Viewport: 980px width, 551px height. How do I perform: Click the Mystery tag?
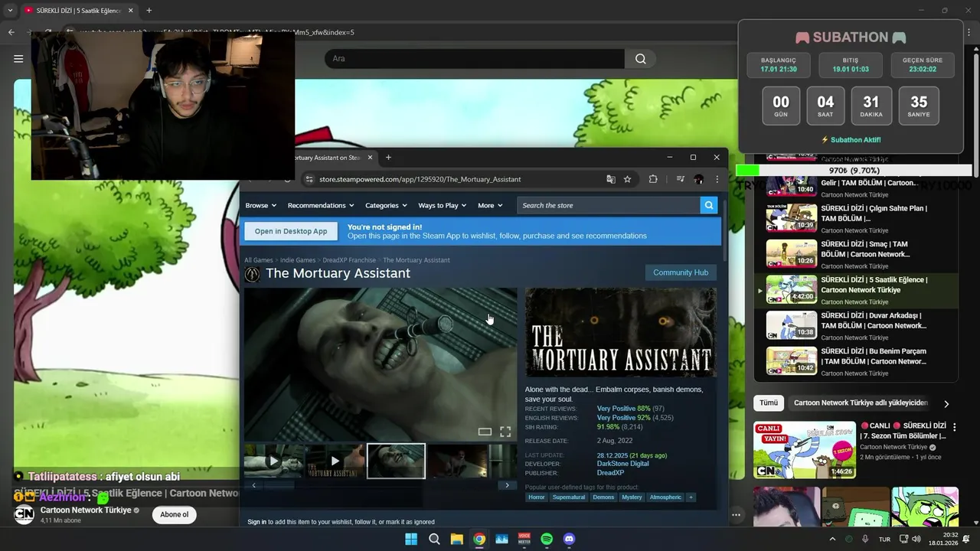click(632, 497)
